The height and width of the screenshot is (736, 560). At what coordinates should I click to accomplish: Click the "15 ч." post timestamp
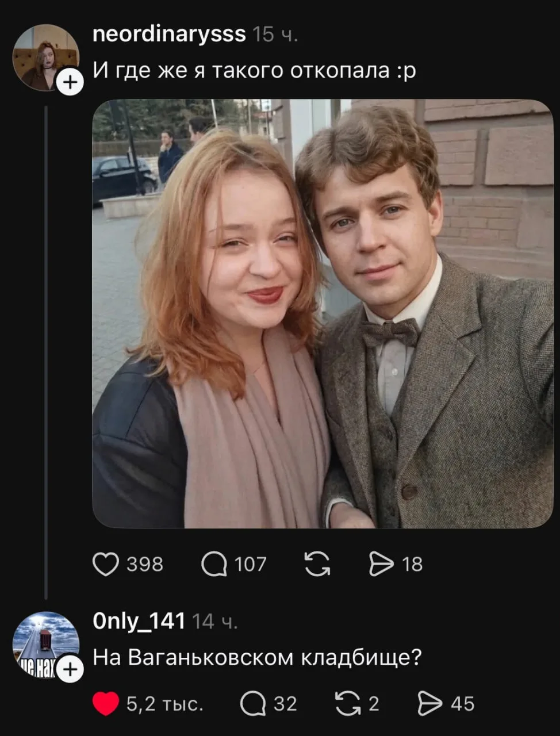pyautogui.click(x=275, y=35)
